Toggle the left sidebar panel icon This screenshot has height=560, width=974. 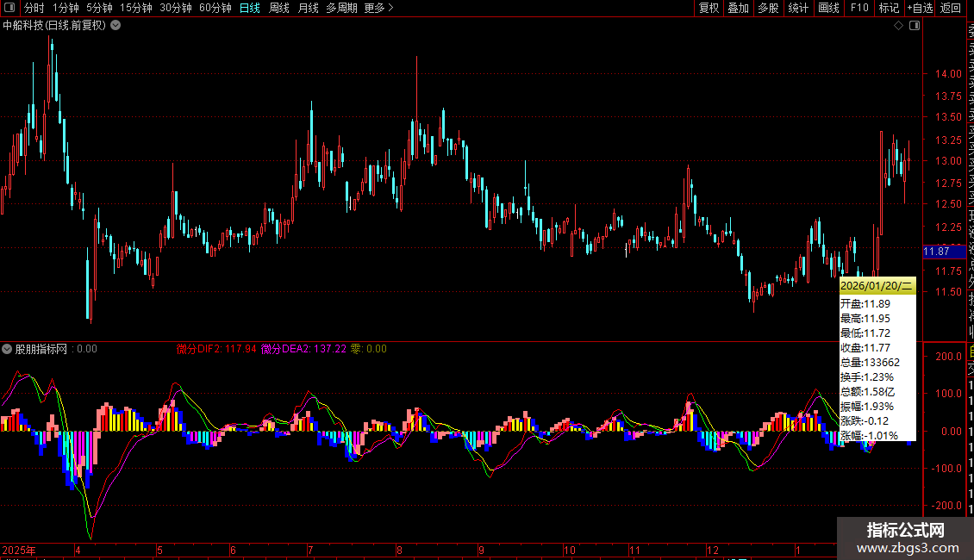point(9,8)
